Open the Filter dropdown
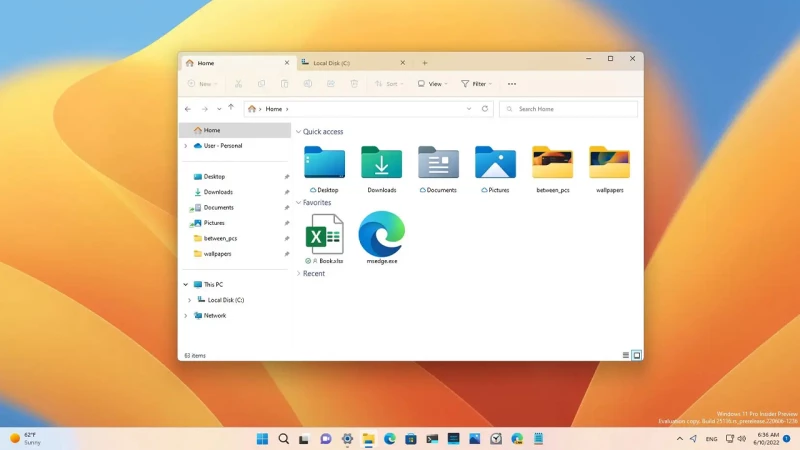The image size is (800, 450). click(x=477, y=84)
